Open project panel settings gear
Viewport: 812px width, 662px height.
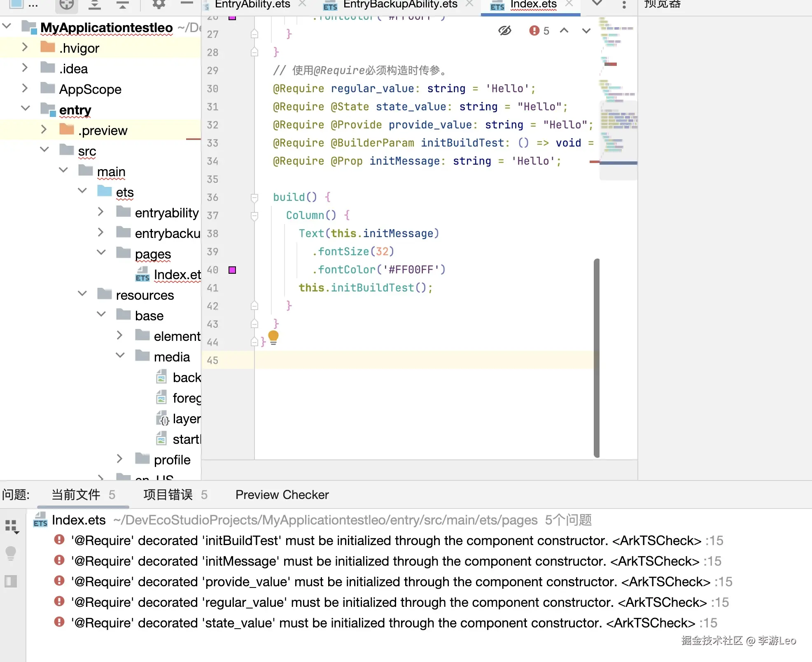[159, 5]
